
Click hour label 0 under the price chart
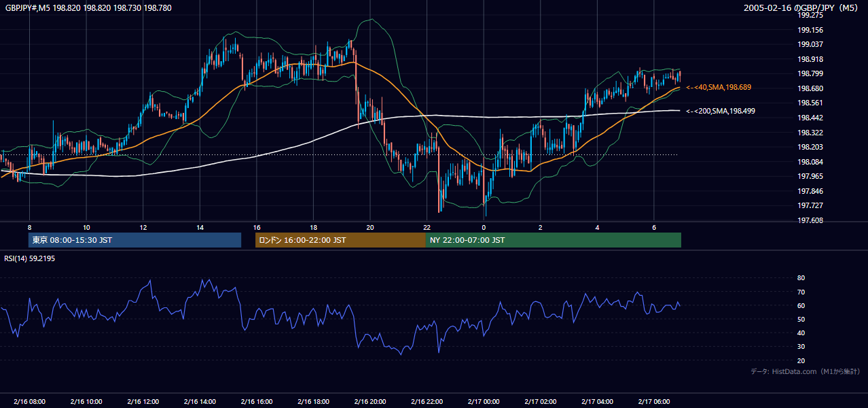483,227
